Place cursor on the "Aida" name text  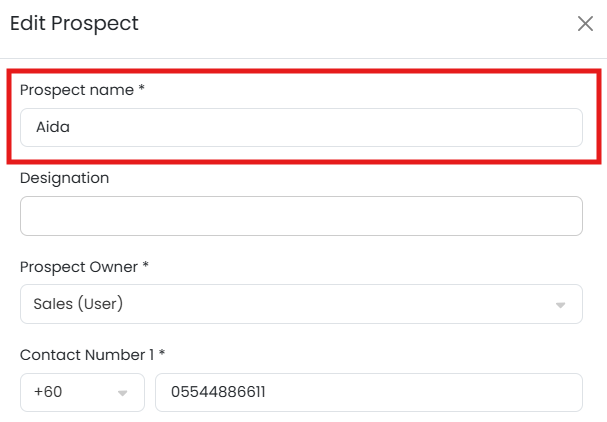(52, 128)
